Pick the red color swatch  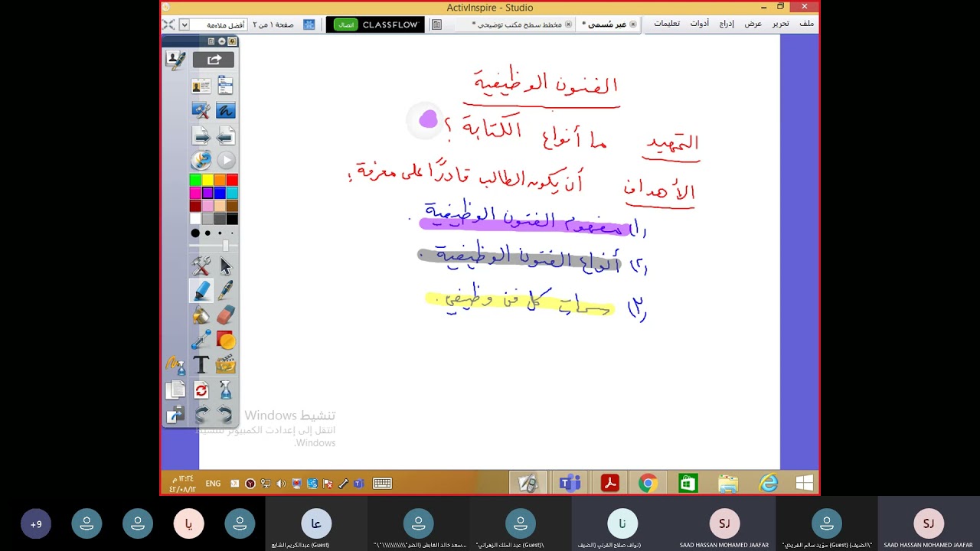click(x=232, y=180)
